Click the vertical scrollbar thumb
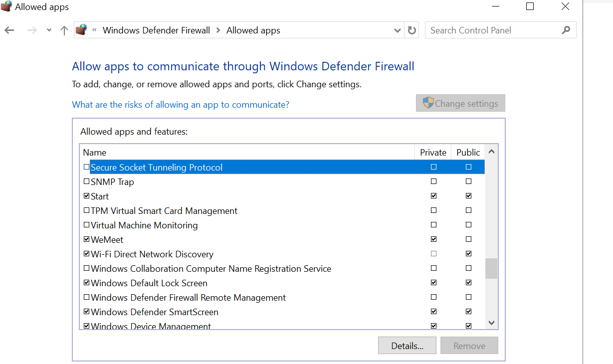The height and width of the screenshot is (364, 613). click(491, 268)
